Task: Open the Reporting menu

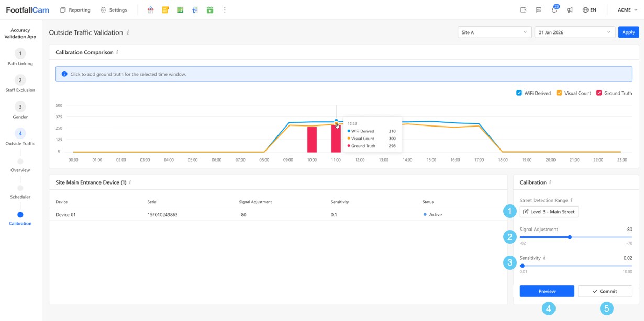Action: 75,10
